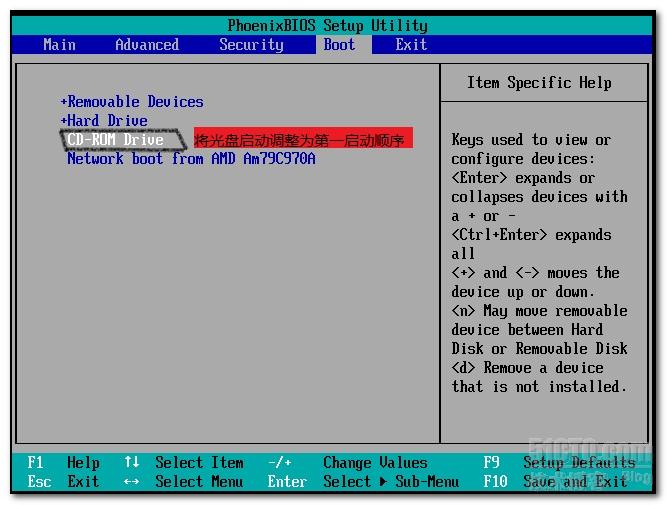
Task: Click the F10 Save and Exit hint
Action: 555,482
